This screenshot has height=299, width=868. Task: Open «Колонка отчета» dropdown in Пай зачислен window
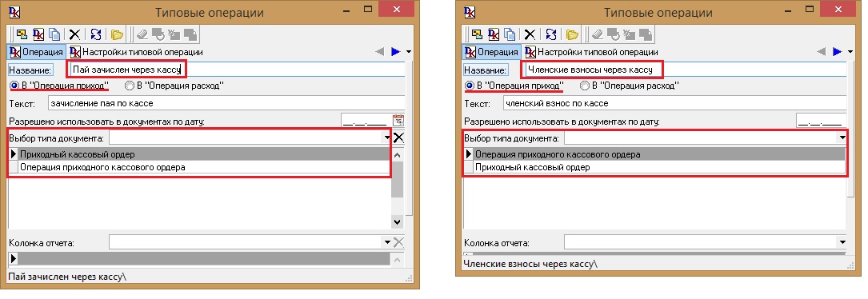386,242
